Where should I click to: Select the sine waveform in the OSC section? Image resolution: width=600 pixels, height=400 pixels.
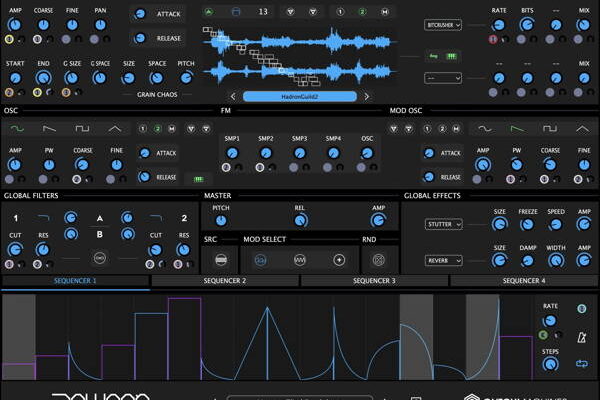tap(17, 128)
